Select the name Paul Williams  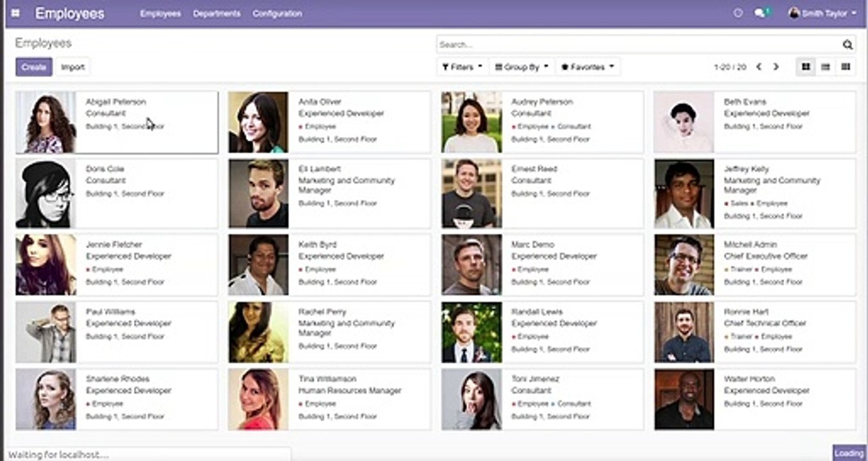(111, 312)
